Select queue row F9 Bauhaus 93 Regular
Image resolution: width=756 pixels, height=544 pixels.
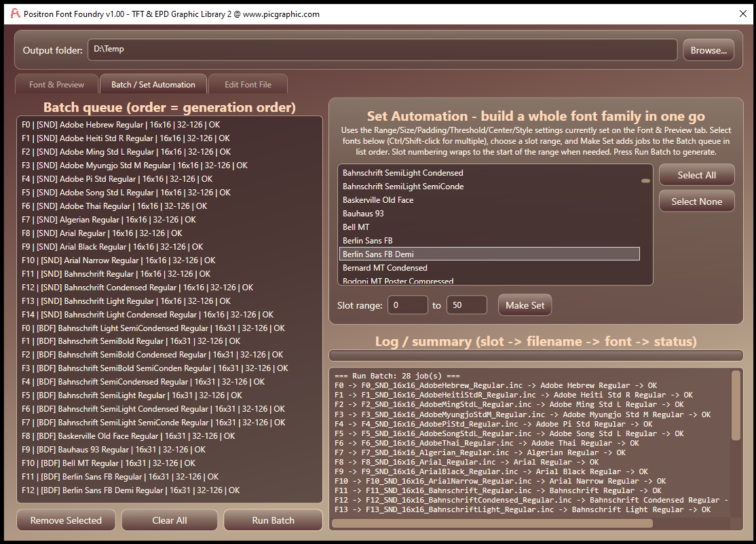(169, 449)
